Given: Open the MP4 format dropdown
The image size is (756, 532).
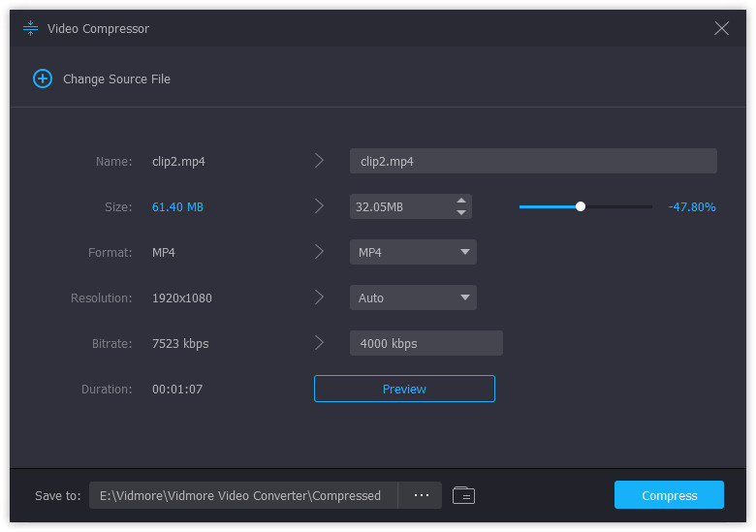Looking at the screenshot, I should click(x=413, y=252).
